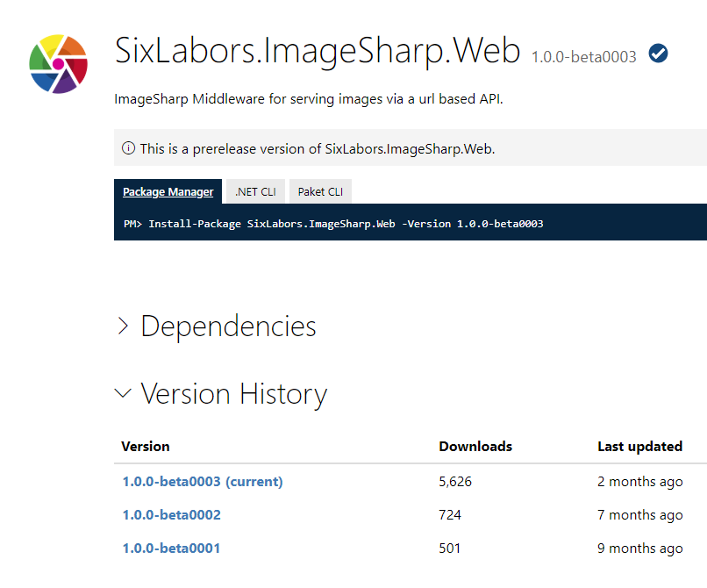The height and width of the screenshot is (588, 707).
Task: Switch to the .NET CLI tab
Action: click(x=254, y=190)
